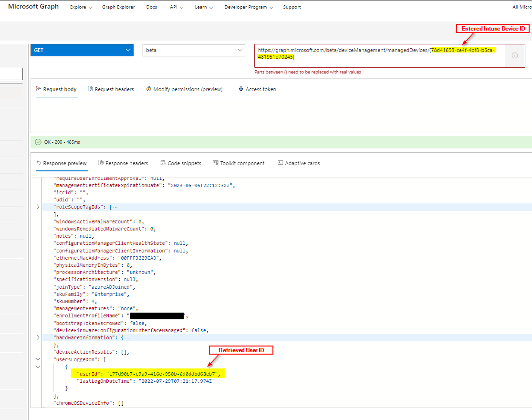This screenshot has height=420, width=532.
Task: Open the Graph Explorer nav link
Action: pos(118,7)
